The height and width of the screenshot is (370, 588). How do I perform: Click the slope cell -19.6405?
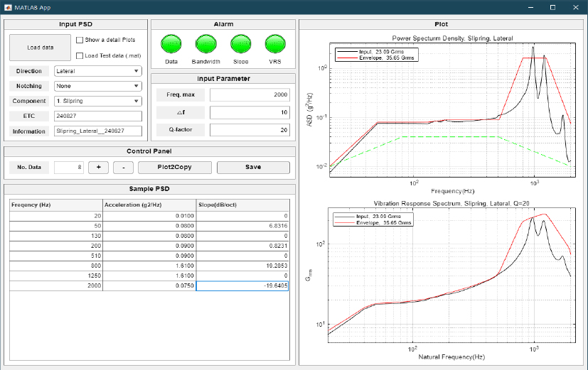point(242,285)
